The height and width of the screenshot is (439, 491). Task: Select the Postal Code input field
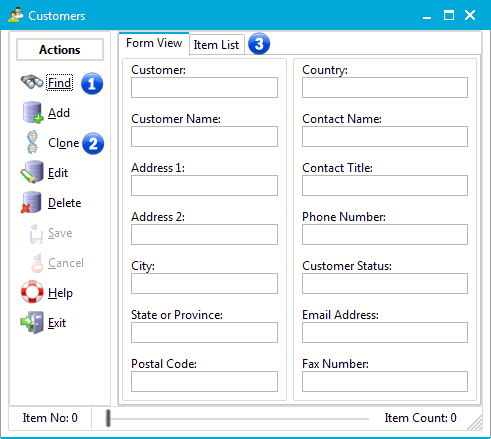pyautogui.click(x=204, y=381)
